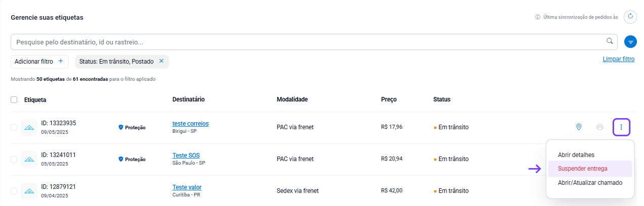Open the blue filter button
The height and width of the screenshot is (206, 644).
pyautogui.click(x=630, y=42)
